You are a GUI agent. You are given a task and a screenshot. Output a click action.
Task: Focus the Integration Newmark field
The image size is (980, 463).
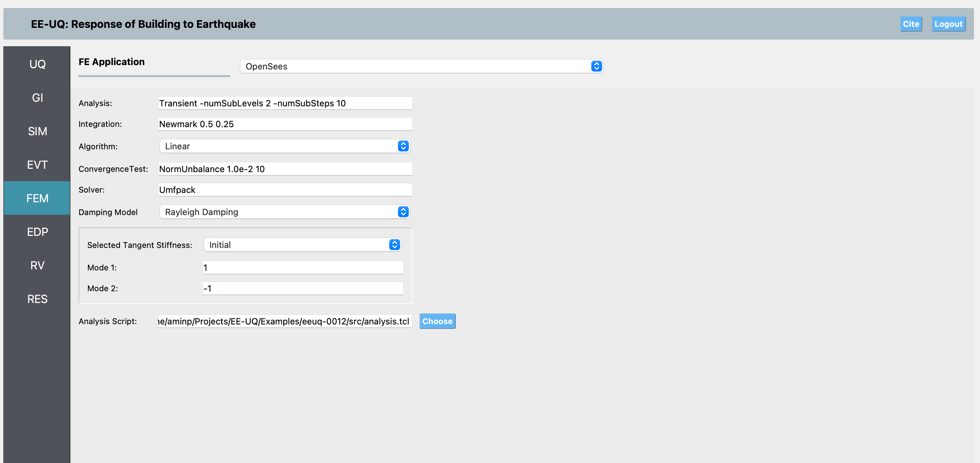click(285, 124)
